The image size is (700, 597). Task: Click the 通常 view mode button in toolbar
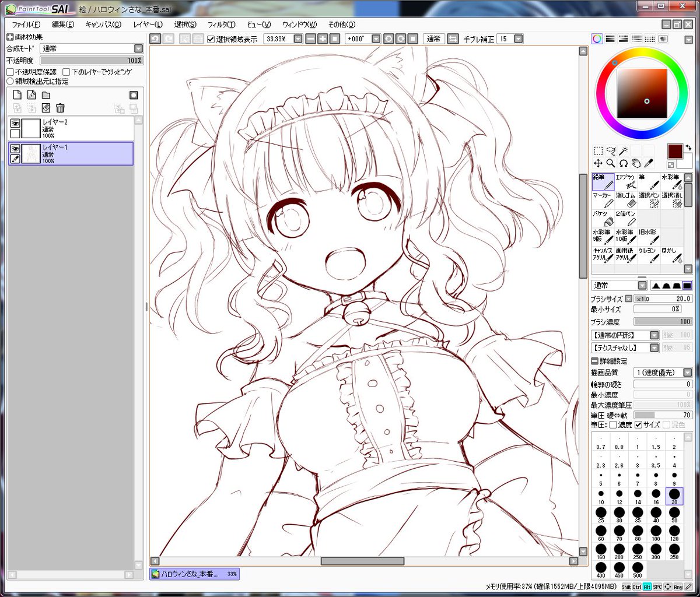[433, 39]
